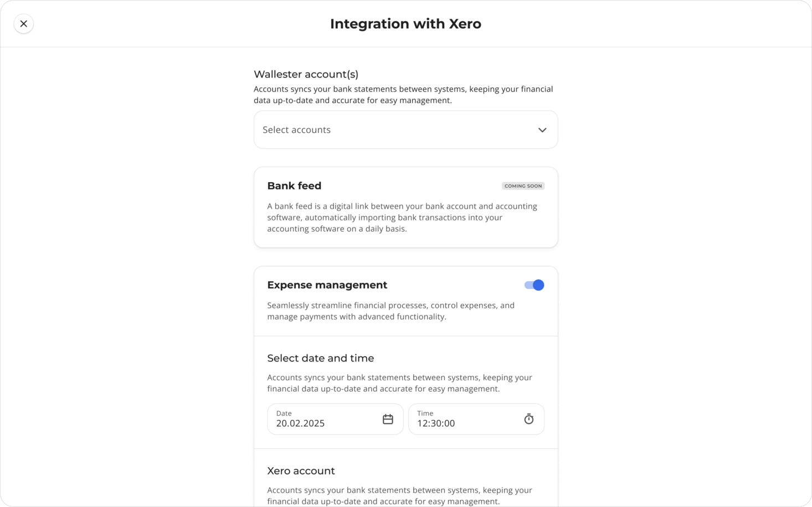Click the Select date and time heading
Image resolution: width=812 pixels, height=507 pixels.
(x=320, y=358)
